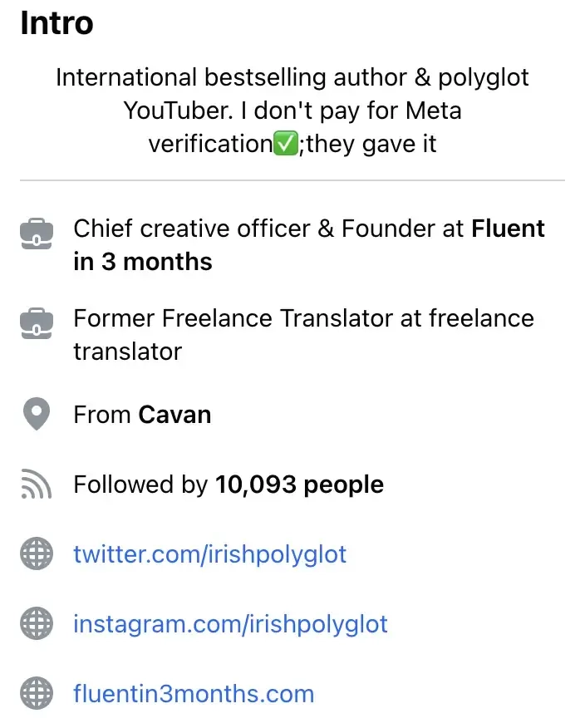This screenshot has height=728, width=580.
Task: Click the globe icon beside fluentin3months.com
Action: pos(37,692)
